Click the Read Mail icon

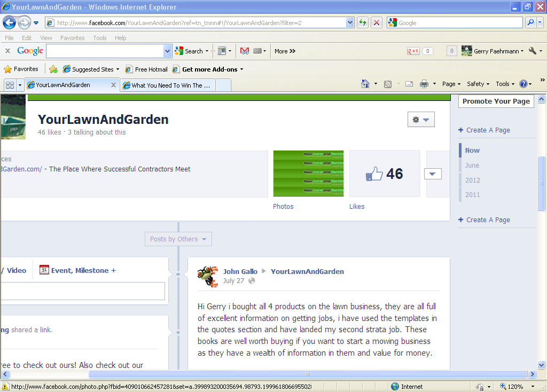[409, 84]
